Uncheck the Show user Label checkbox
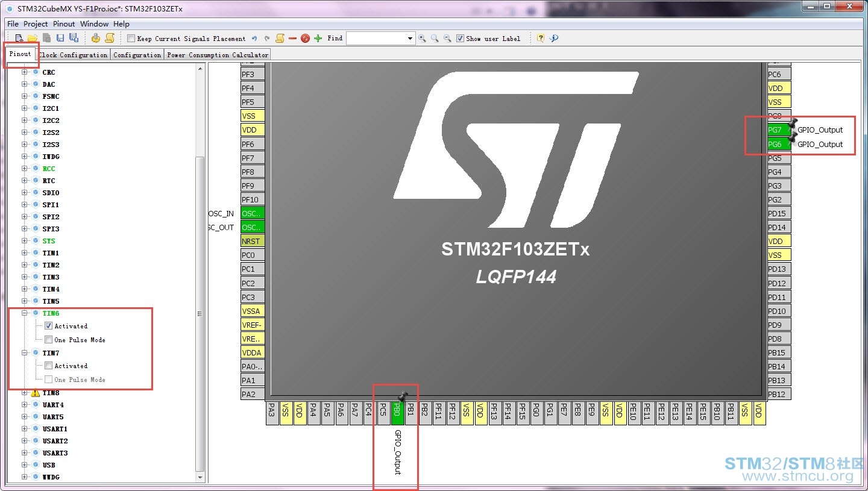 pos(461,39)
